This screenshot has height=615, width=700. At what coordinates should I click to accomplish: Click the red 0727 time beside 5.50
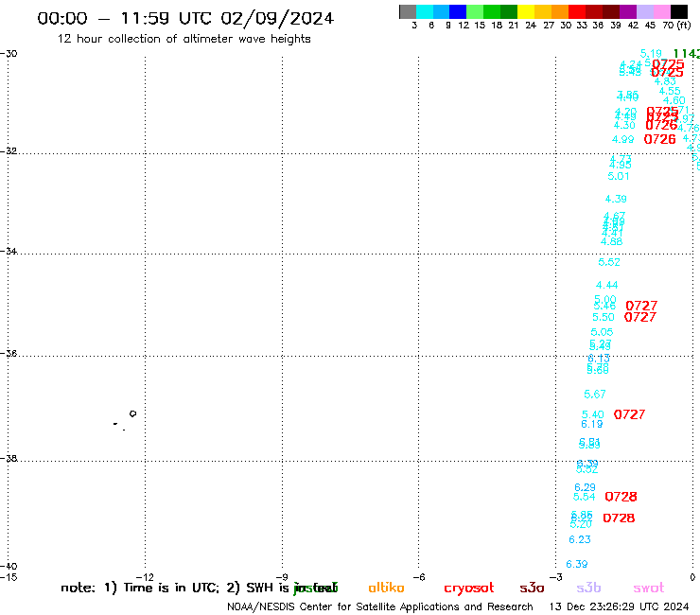(x=640, y=317)
